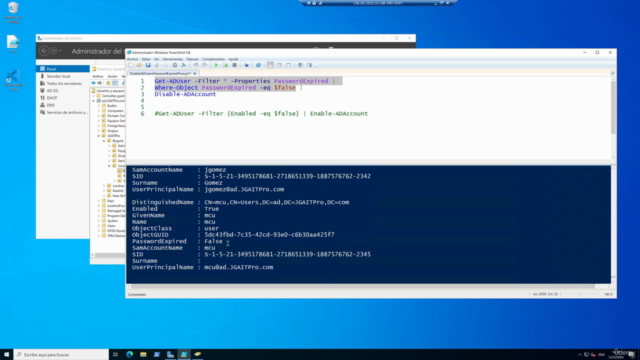Click Start PowerShell.exe icon in ISE toolbar
The height and width of the screenshot is (360, 640).
258,65
